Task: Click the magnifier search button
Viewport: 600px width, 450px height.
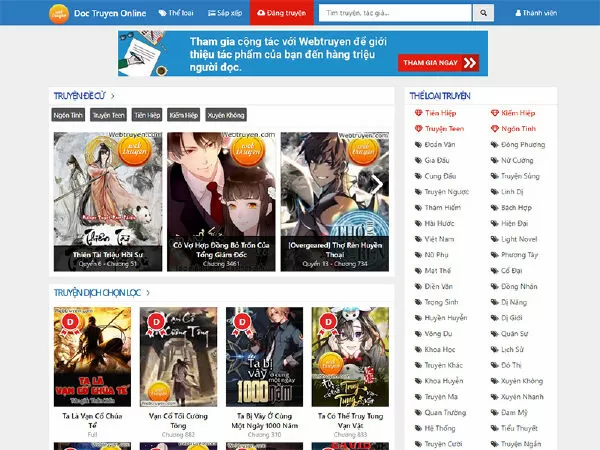Action: (x=483, y=13)
